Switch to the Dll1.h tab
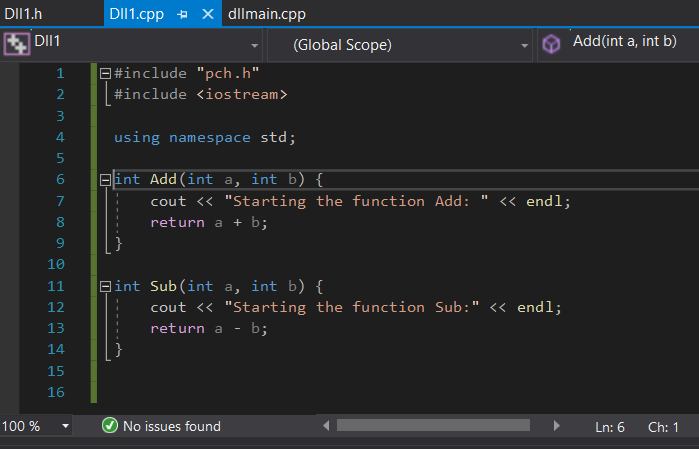The width and height of the screenshot is (699, 449). point(23,14)
